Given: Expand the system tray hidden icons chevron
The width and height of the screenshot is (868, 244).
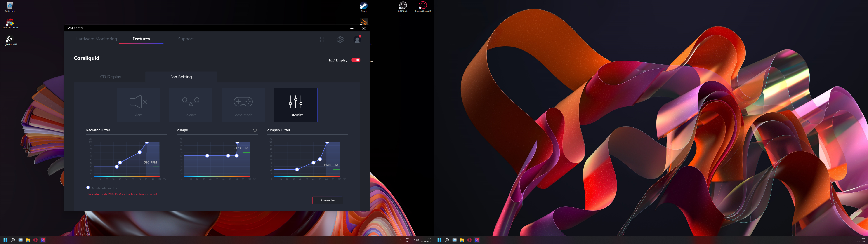Looking at the screenshot, I should pyautogui.click(x=401, y=240).
